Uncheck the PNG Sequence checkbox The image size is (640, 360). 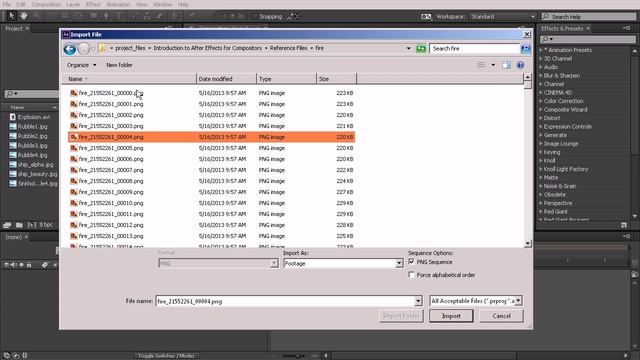coord(411,262)
